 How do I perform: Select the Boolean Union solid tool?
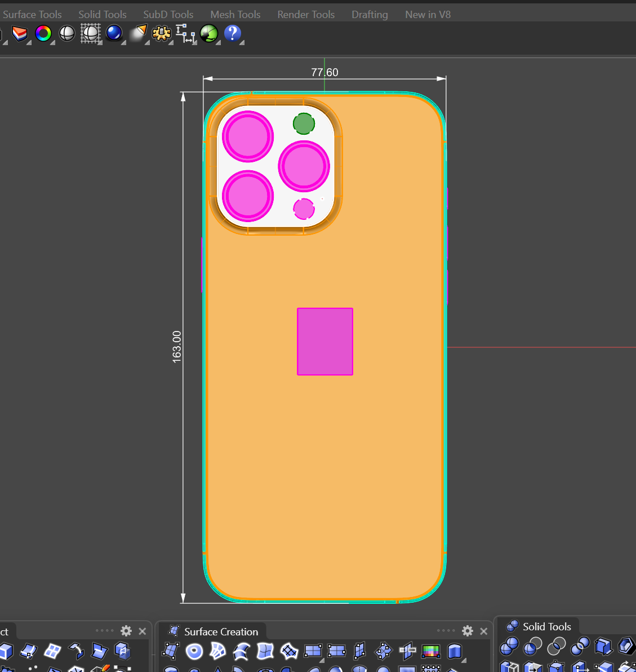[509, 646]
